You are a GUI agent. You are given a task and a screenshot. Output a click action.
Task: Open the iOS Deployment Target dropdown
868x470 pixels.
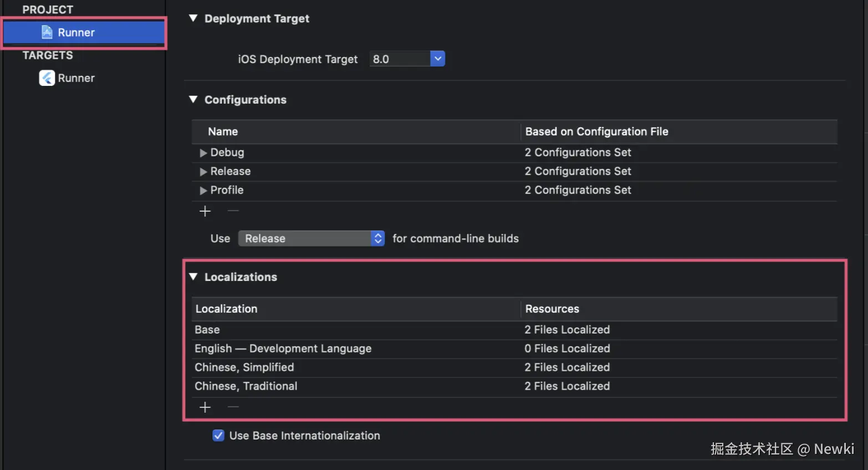(437, 59)
